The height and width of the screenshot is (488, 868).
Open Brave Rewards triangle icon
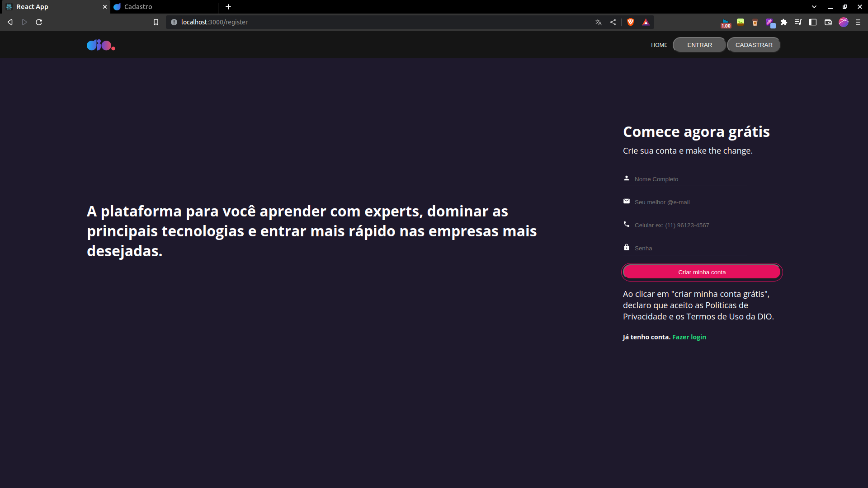[646, 22]
